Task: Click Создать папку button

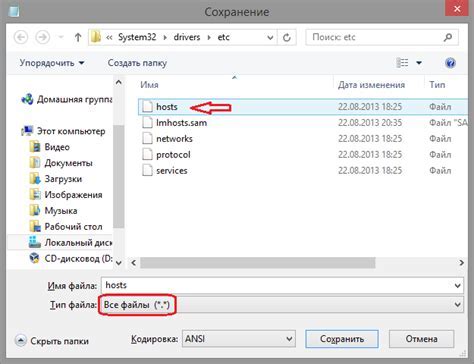Action: click(x=137, y=63)
